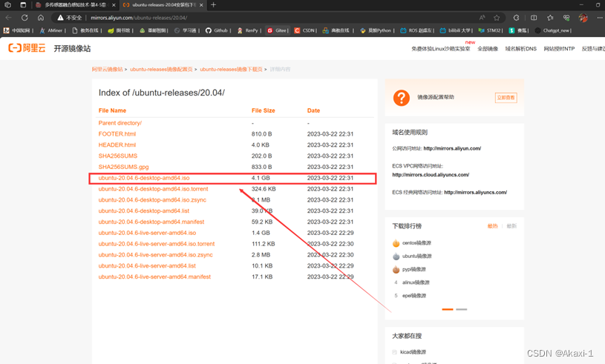Open the split screen icon in the toolbar
Screen dimensions: 605x364
pos(534,18)
